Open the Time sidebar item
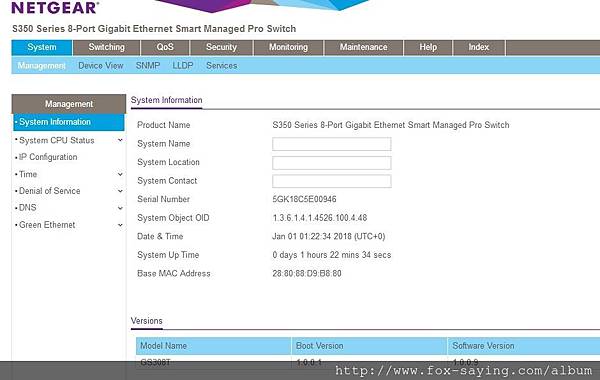Viewport: 600px width, 380px height. coord(28,175)
